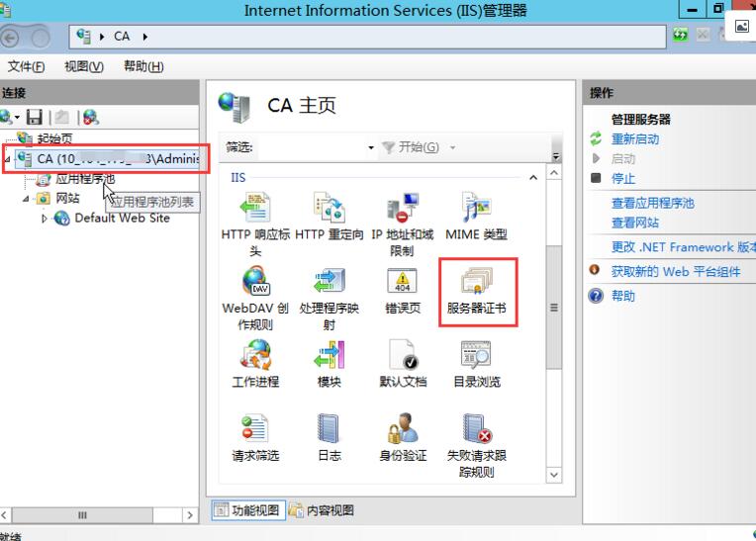Expand the Default Web Site tree node
Screen dimensions: 756x541
point(45,219)
